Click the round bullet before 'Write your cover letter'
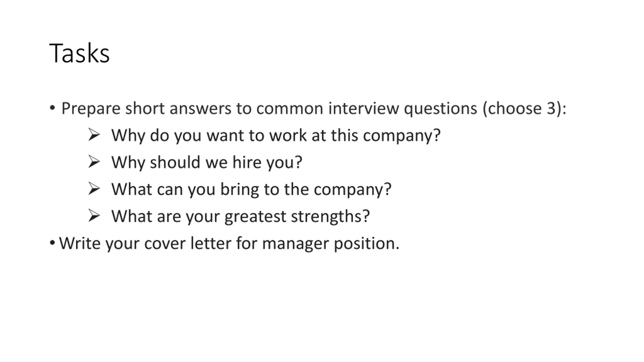The image size is (644, 362). [52, 243]
